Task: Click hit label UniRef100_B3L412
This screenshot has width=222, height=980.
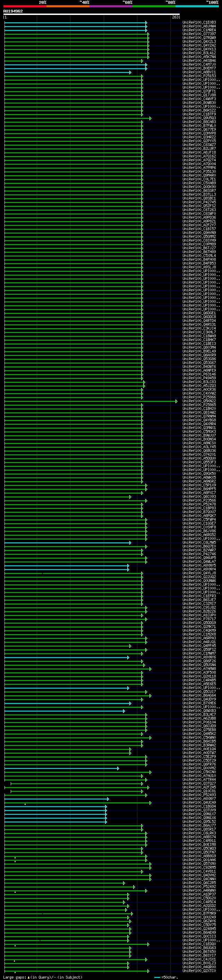Action: [199, 53]
